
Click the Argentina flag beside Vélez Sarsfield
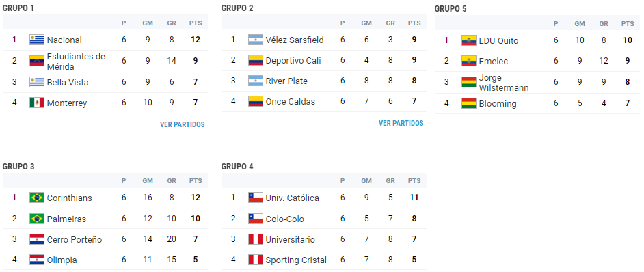[x=256, y=40]
